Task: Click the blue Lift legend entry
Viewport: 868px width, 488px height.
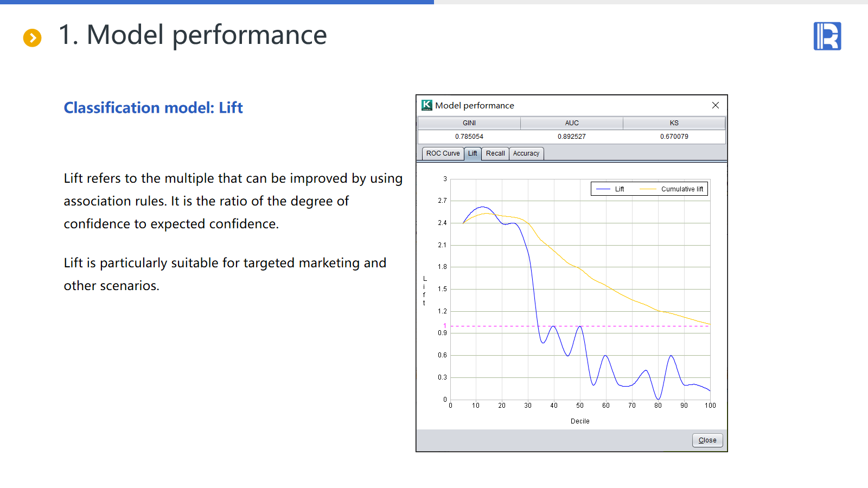Action: [x=611, y=189]
